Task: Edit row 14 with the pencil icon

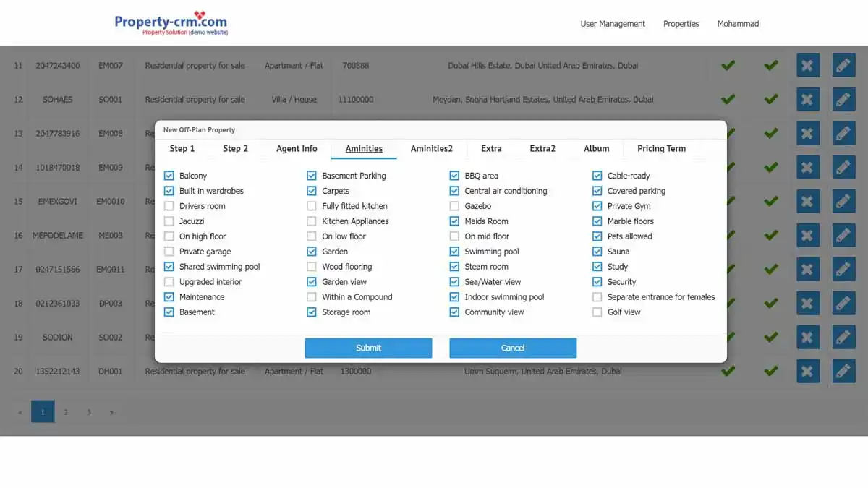Action: point(843,167)
